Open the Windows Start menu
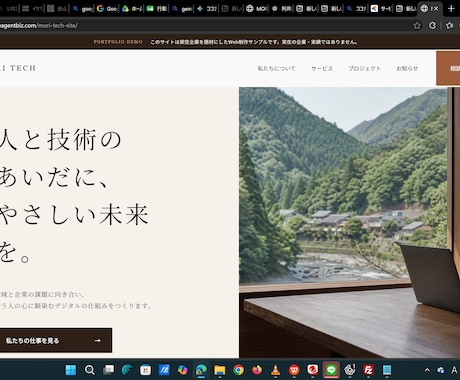 coord(71,370)
